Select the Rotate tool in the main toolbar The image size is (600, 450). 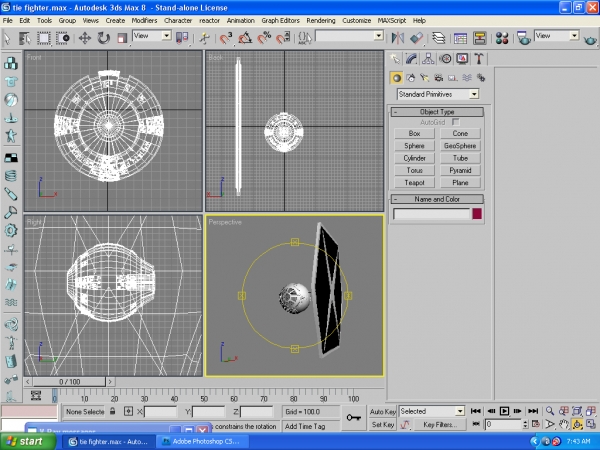coord(103,38)
